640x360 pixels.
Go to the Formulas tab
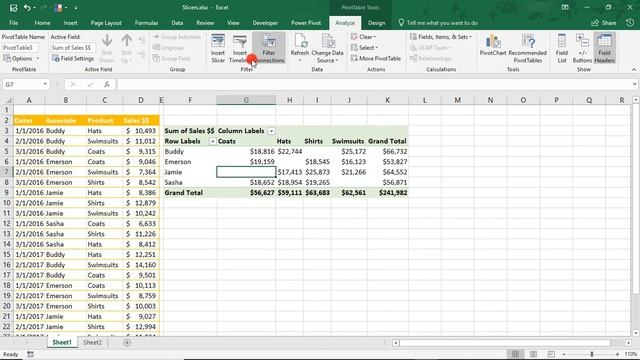[x=146, y=23]
